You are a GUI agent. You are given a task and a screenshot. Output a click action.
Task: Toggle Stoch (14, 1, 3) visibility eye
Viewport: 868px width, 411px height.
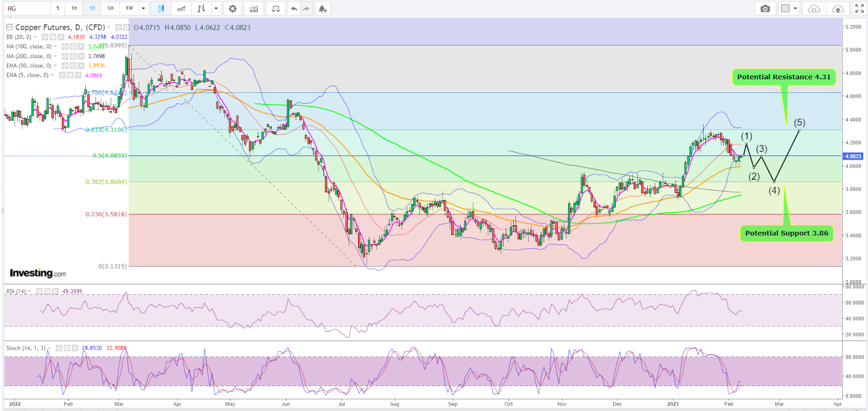[59, 348]
